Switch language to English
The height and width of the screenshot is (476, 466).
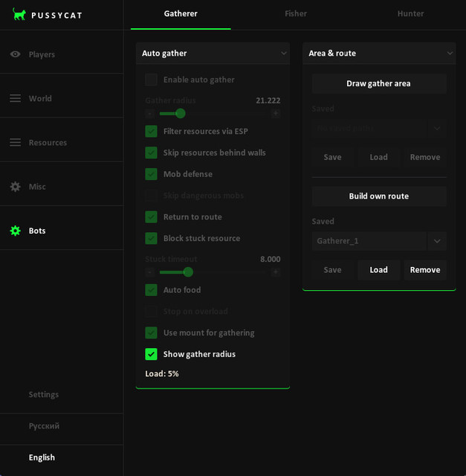click(42, 457)
